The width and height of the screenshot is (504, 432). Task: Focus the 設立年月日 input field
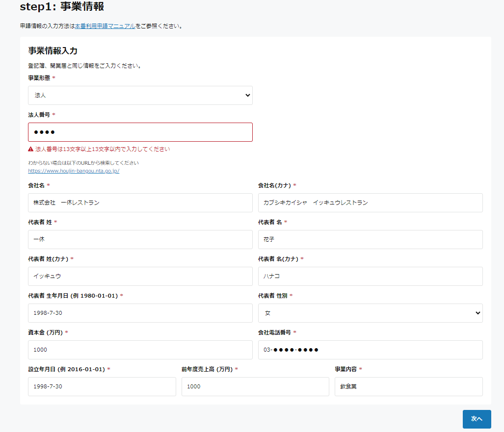[102, 386]
